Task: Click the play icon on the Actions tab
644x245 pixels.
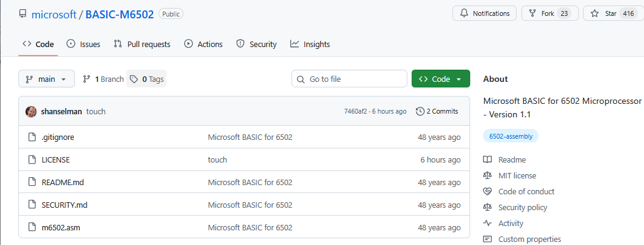Action: point(188,43)
